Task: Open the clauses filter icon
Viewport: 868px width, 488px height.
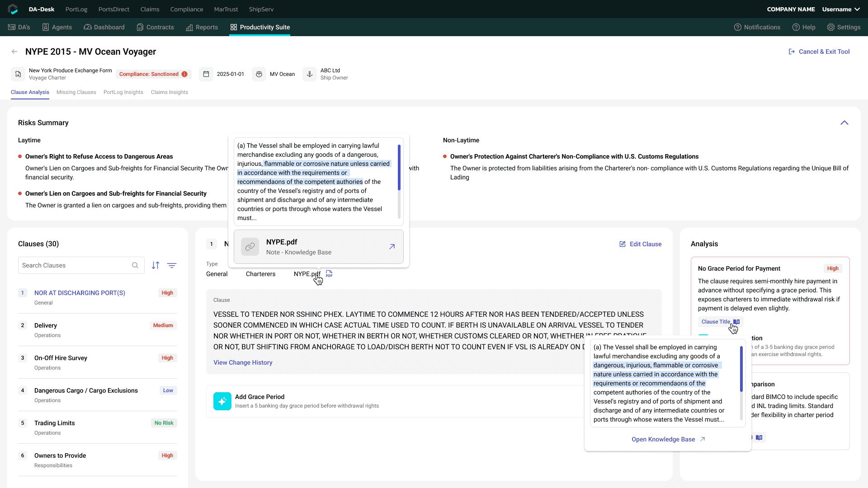Action: click(172, 265)
